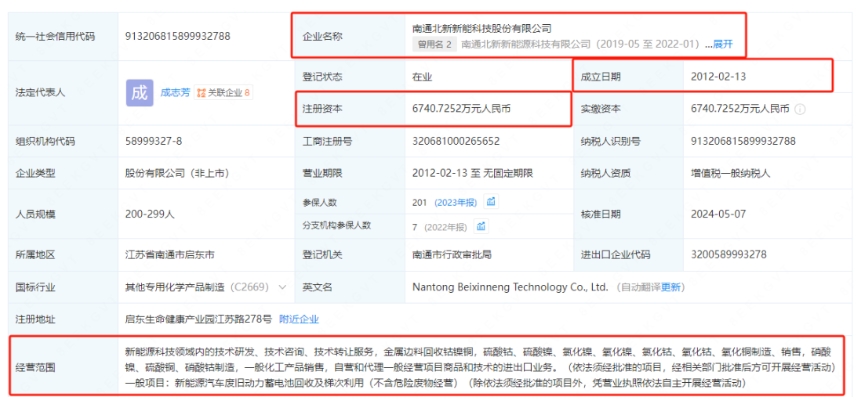Click the 实缴资本 value 6740.7252万元人民币
Image resolution: width=856 pixels, height=409 pixels.
tap(740, 109)
